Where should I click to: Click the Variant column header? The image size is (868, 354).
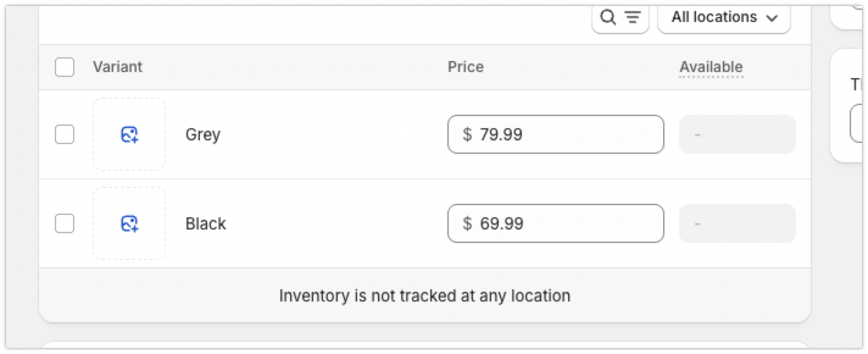click(x=117, y=67)
